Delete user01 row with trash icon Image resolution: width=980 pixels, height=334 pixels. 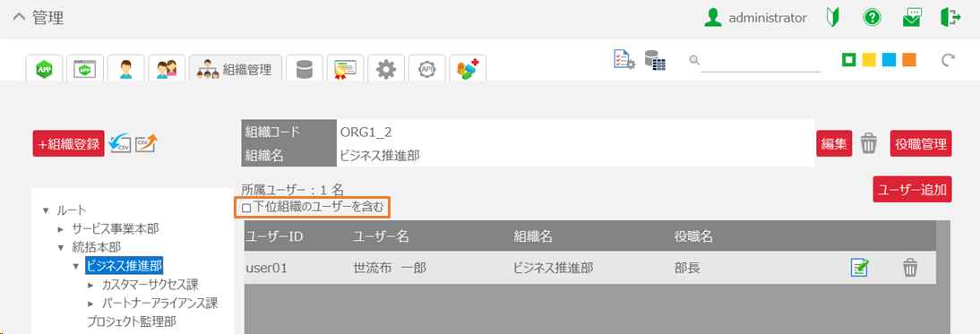point(910,268)
